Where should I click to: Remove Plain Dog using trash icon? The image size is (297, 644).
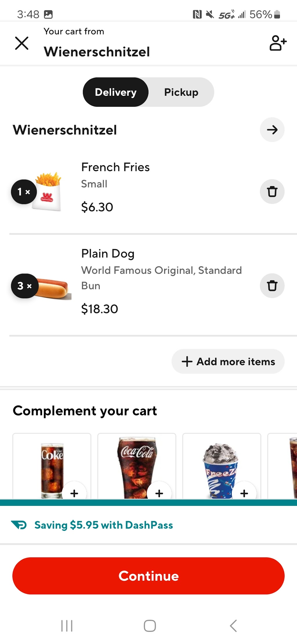pyautogui.click(x=272, y=286)
